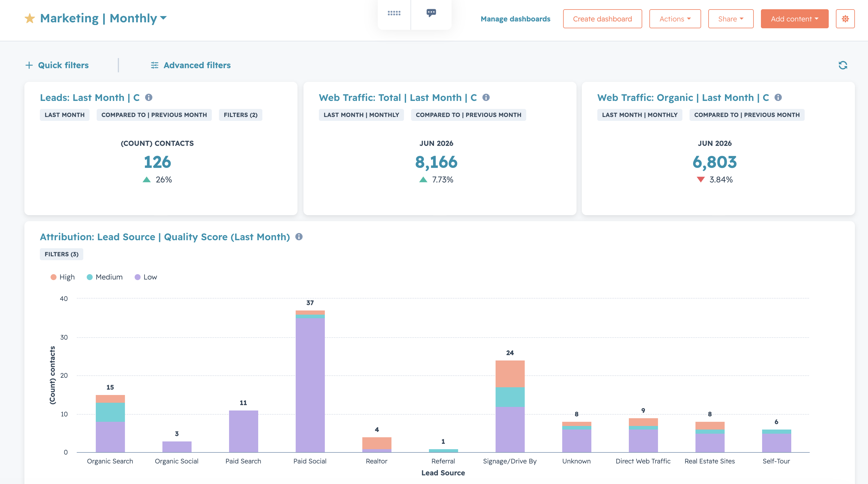Click the 37 data label above Paid Social
This screenshot has width=868, height=484.
coord(310,303)
